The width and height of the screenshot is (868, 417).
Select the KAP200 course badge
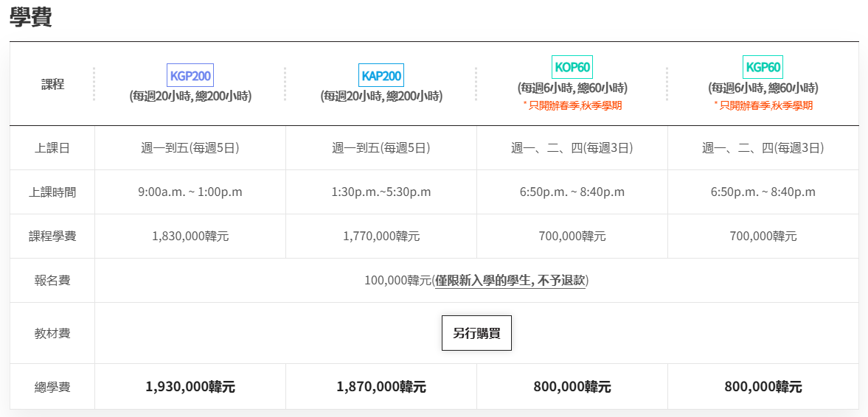pyautogui.click(x=381, y=75)
